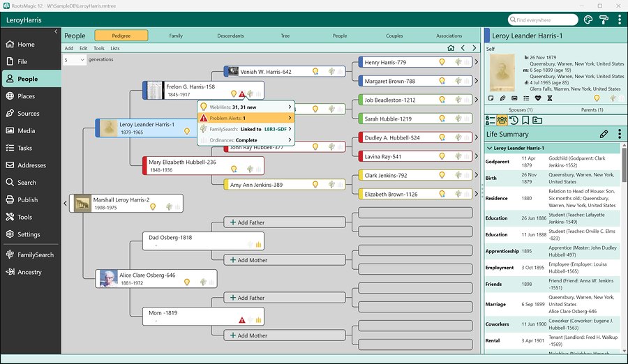Image resolution: width=628 pixels, height=364 pixels.
Task: Select the Pedigree tab
Action: pos(121,36)
